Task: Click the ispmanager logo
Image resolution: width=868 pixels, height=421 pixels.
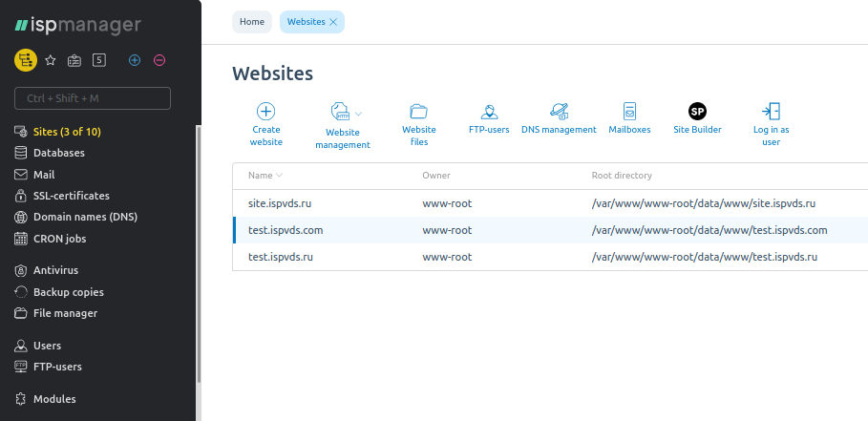Action: point(77,26)
